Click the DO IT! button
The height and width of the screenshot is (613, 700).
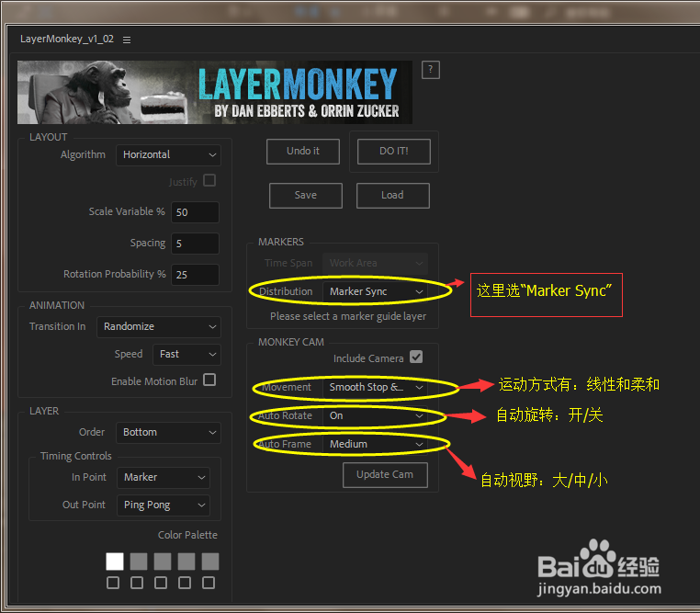coord(394,152)
